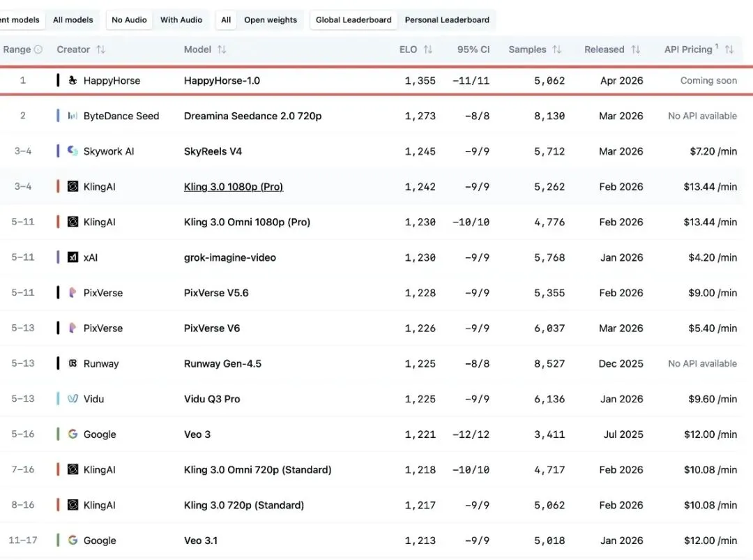Click the $4.20 /min price
Screen dimensions: 753x560
coord(713,257)
